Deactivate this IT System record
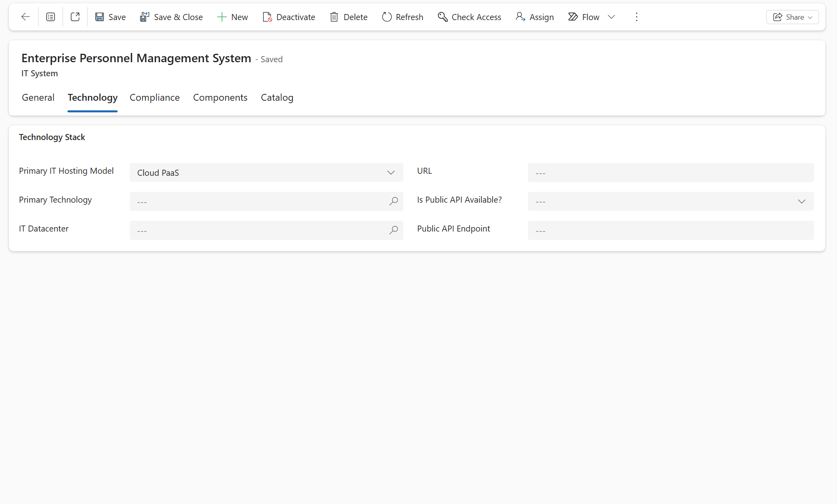Screen dimensions: 837x504 pos(289,17)
